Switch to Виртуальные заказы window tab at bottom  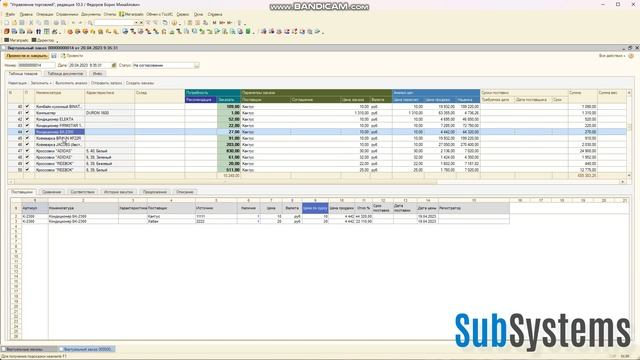click(29, 349)
